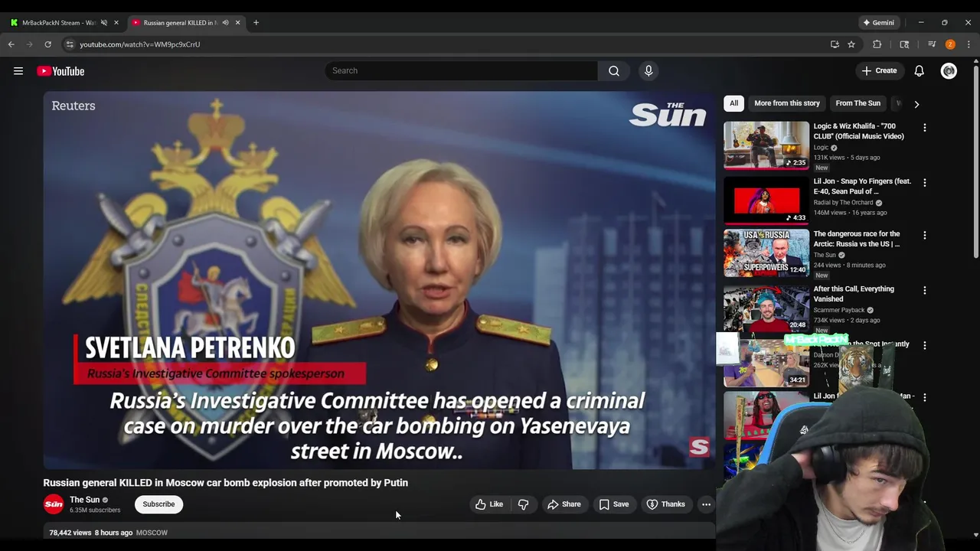Viewport: 980px width, 551px height.
Task: View site information icon in address bar
Action: point(70,44)
